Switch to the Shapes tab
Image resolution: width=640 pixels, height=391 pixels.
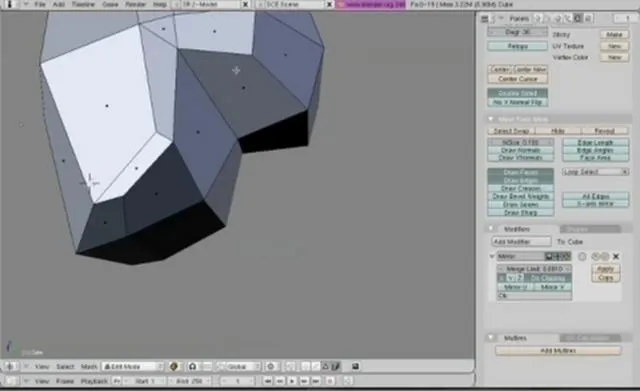tap(590, 229)
